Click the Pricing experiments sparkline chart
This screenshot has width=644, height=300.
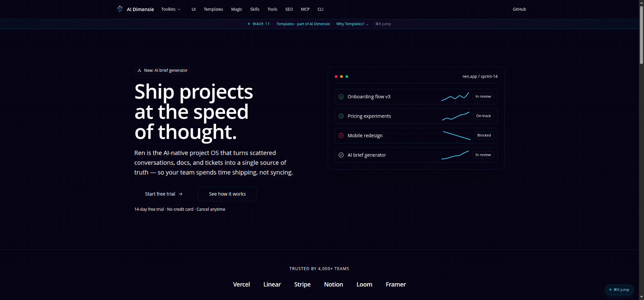click(x=455, y=116)
